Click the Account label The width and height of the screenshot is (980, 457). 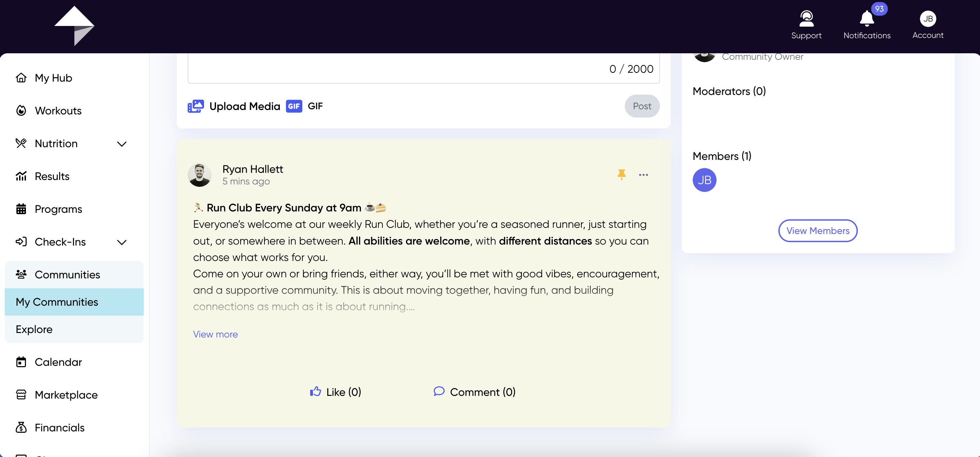pos(928,36)
